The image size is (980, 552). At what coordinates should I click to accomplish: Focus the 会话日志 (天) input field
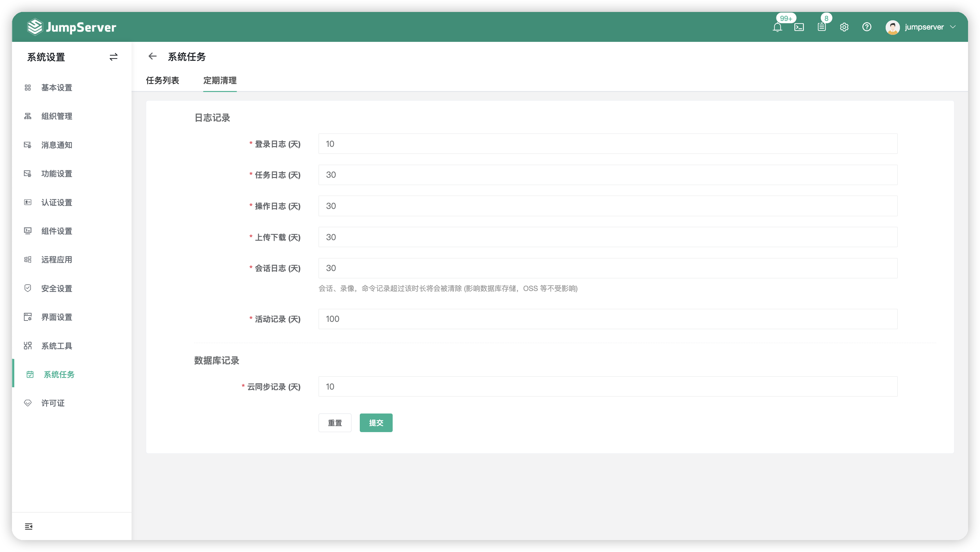click(x=608, y=268)
